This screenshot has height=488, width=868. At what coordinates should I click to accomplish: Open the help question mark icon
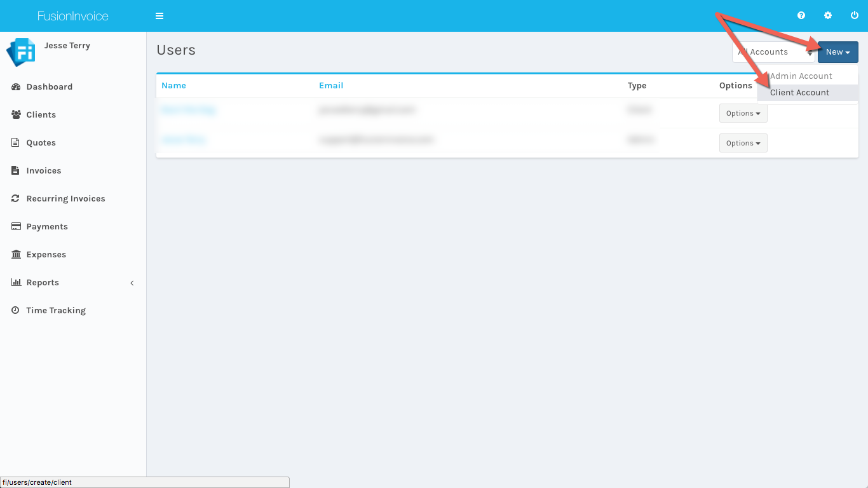(801, 16)
